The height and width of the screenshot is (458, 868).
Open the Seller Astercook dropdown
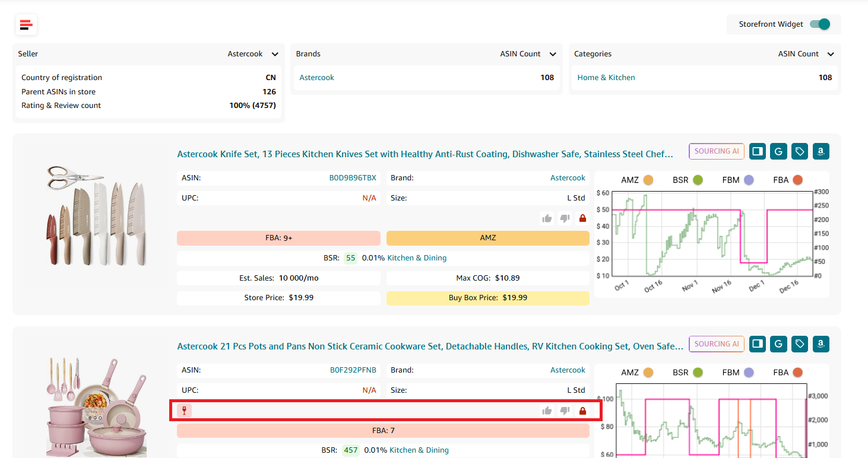253,53
